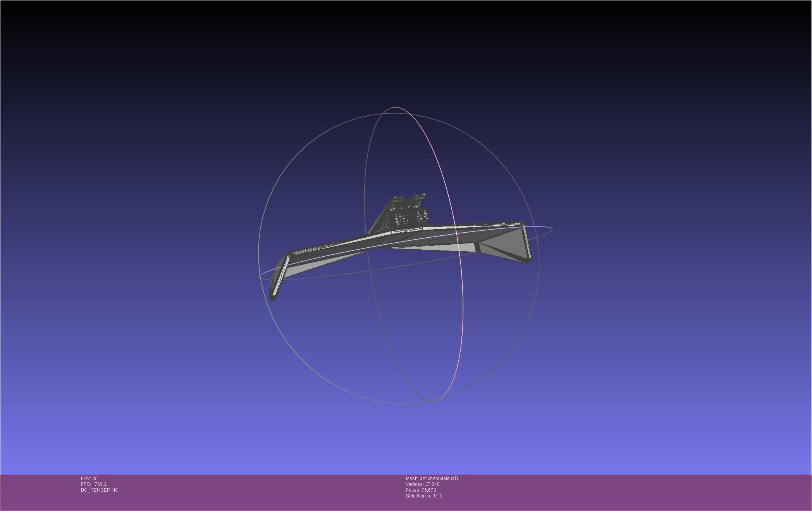
Task: Click the FOV: 35 status text
Action: (89, 478)
